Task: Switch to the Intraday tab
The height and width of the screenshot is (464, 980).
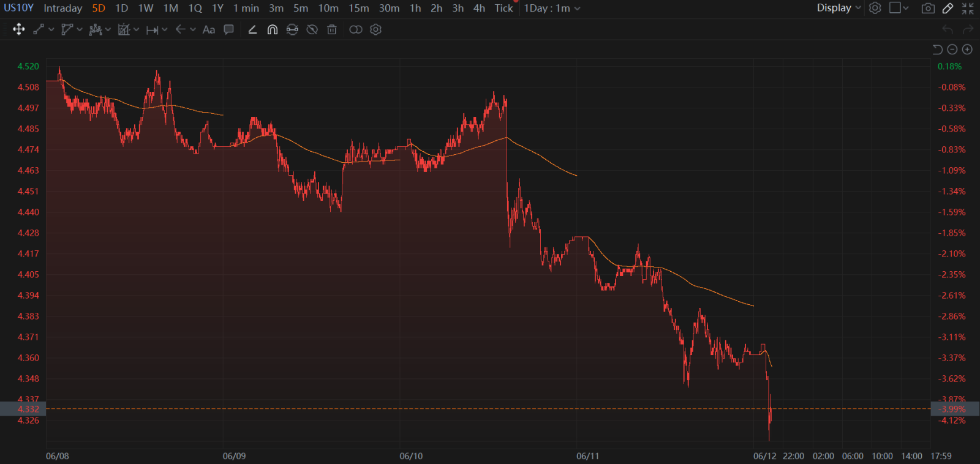Action: 62,9
